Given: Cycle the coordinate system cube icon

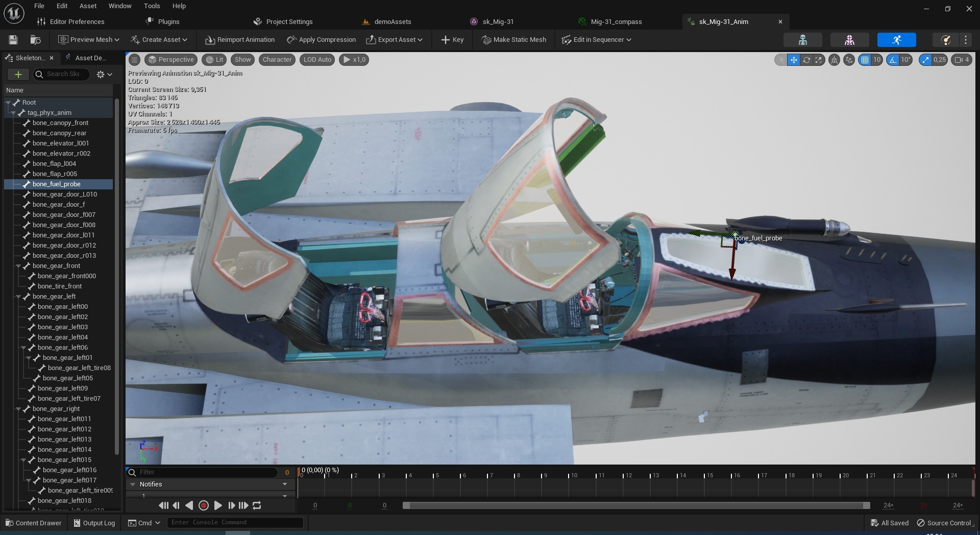Looking at the screenshot, I should tap(834, 60).
